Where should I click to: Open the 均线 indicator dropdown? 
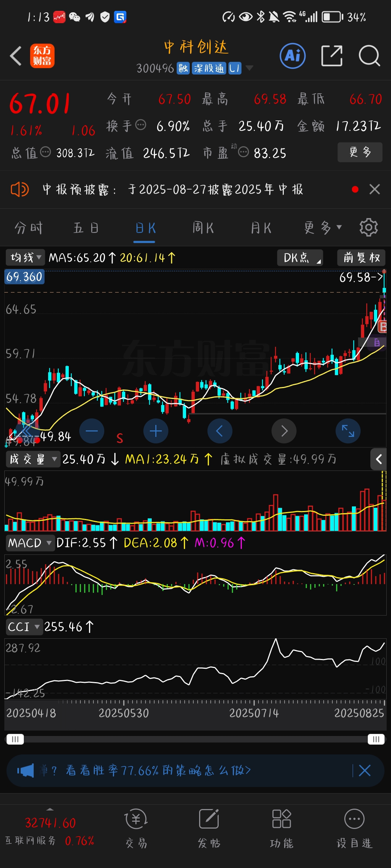25,258
